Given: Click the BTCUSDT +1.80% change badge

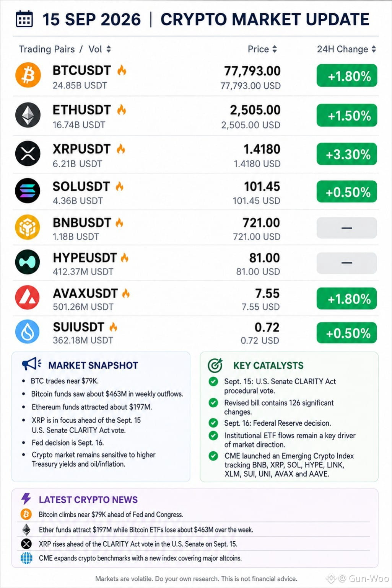Looking at the screenshot, I should click(x=347, y=76).
